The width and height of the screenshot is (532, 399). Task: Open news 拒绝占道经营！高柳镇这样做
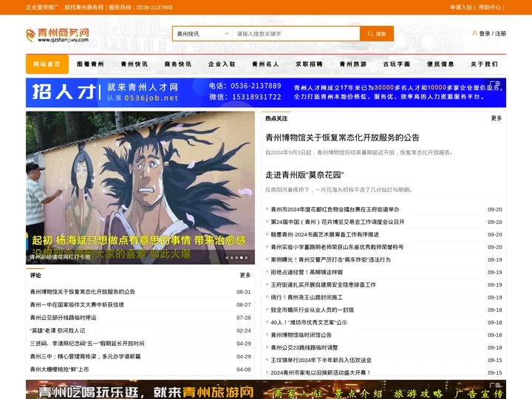tap(307, 273)
